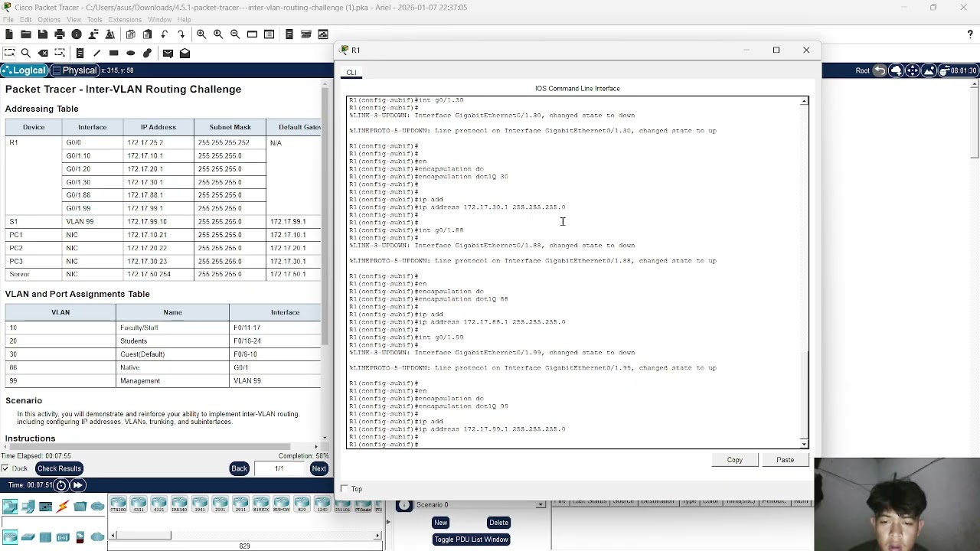
Task: Open the Edit menu
Action: [25, 19]
